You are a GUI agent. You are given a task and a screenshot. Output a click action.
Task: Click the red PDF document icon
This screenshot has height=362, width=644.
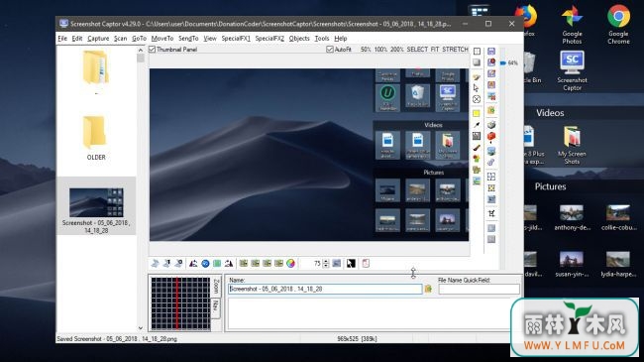pos(366,263)
